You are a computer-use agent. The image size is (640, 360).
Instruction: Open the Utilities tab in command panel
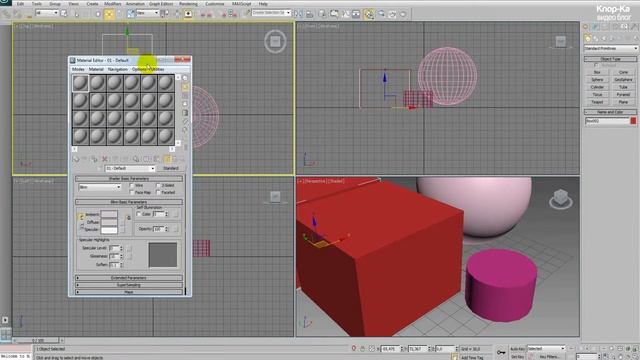(634, 27)
